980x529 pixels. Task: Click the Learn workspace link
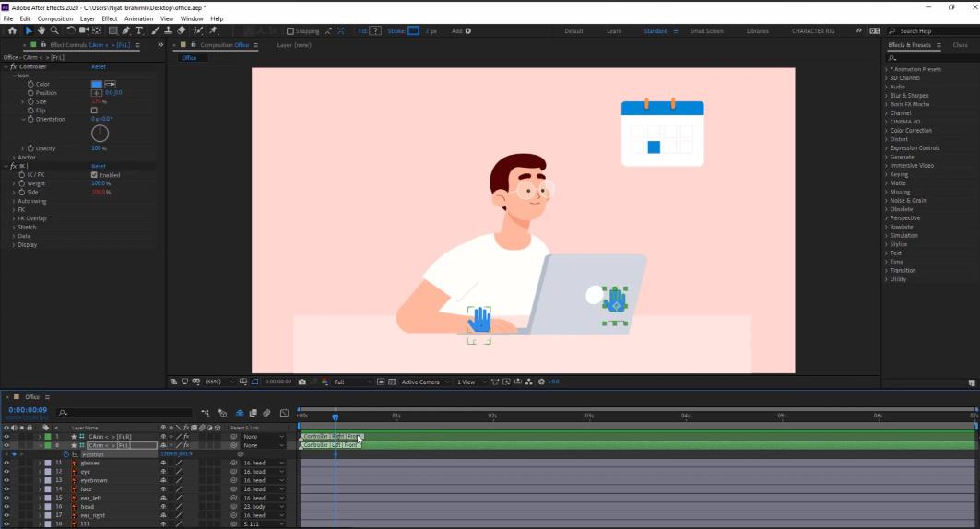614,31
